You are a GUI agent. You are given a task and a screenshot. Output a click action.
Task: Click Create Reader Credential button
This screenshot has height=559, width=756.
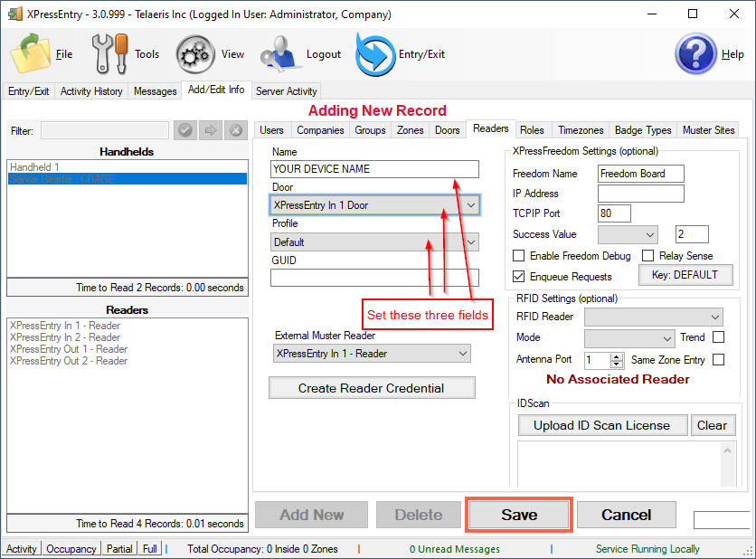[x=372, y=388]
